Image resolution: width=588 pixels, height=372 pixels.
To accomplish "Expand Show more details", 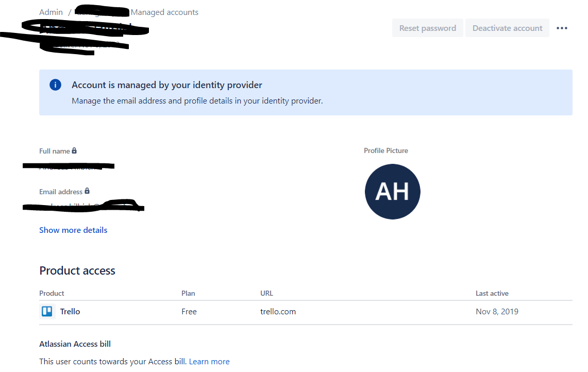I will click(x=73, y=230).
